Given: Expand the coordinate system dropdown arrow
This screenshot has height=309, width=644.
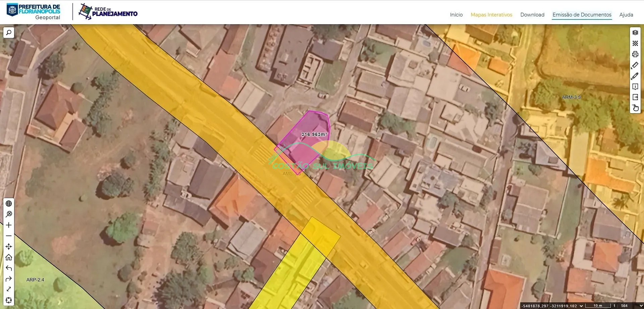Looking at the screenshot, I should tap(581, 306).
